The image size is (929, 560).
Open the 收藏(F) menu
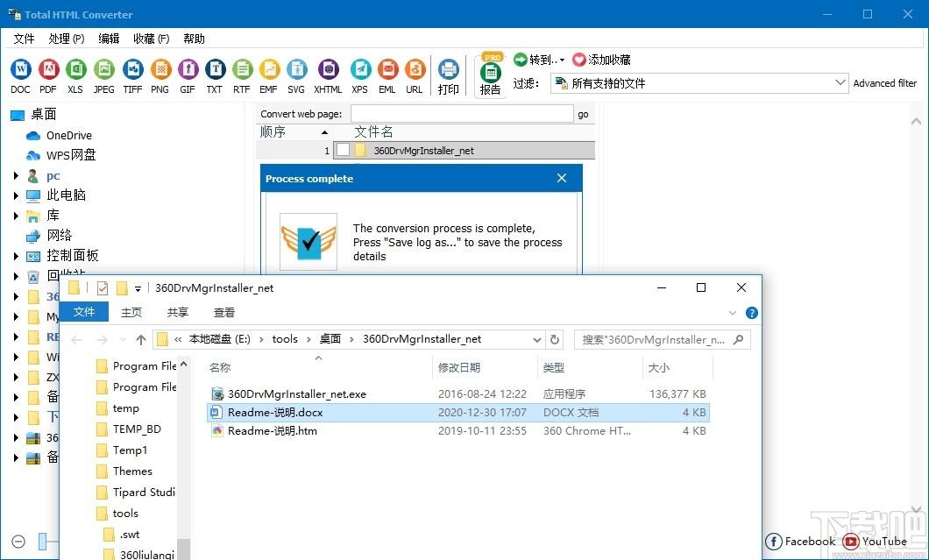151,39
